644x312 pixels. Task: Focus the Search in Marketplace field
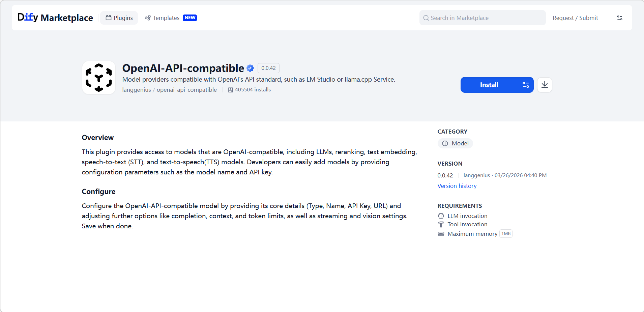[x=482, y=18]
